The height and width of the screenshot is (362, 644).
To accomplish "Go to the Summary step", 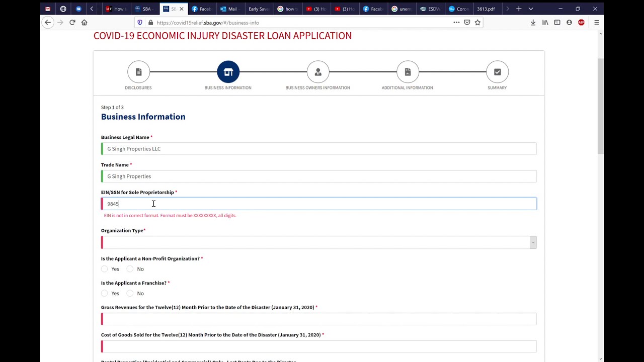I will (x=498, y=72).
